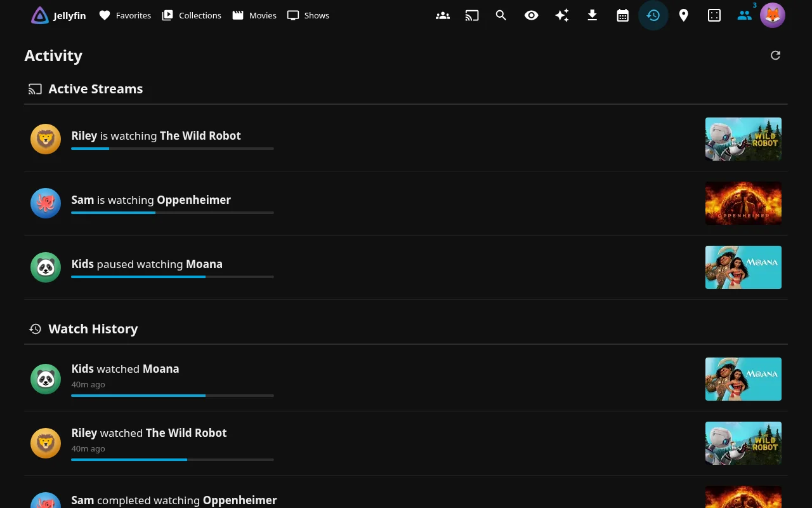Click 'Sam is watching Oppenheimer' text
This screenshot has width=812, height=508.
coord(151,200)
